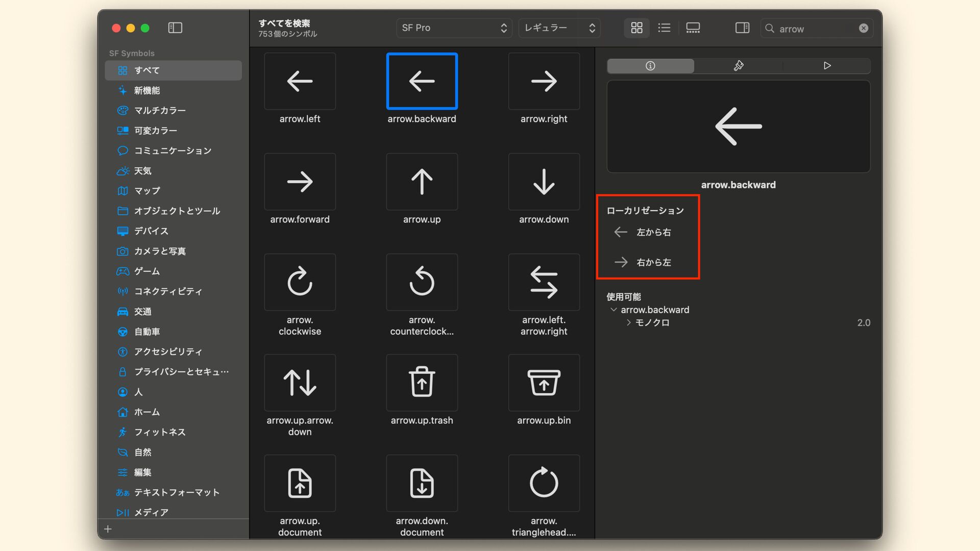Open カメラと写真 category

[x=173, y=251]
